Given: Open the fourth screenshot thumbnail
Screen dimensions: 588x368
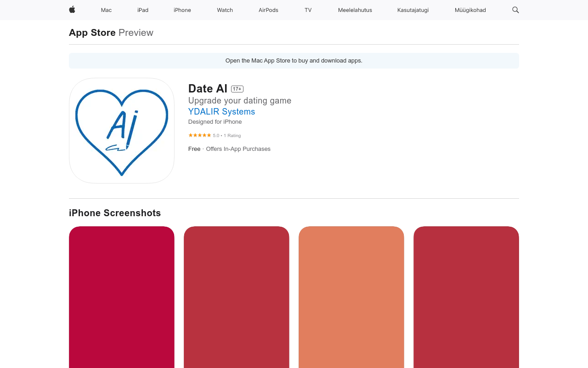Looking at the screenshot, I should (x=466, y=297).
